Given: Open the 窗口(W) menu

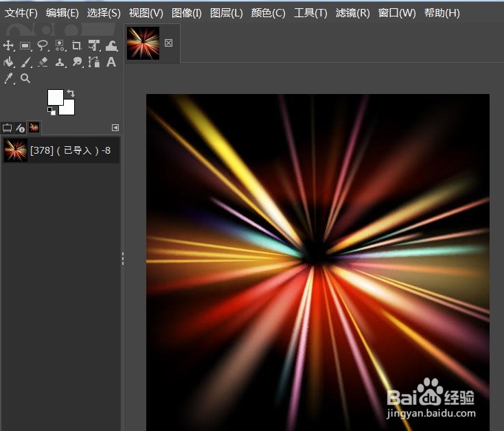Looking at the screenshot, I should [x=397, y=13].
